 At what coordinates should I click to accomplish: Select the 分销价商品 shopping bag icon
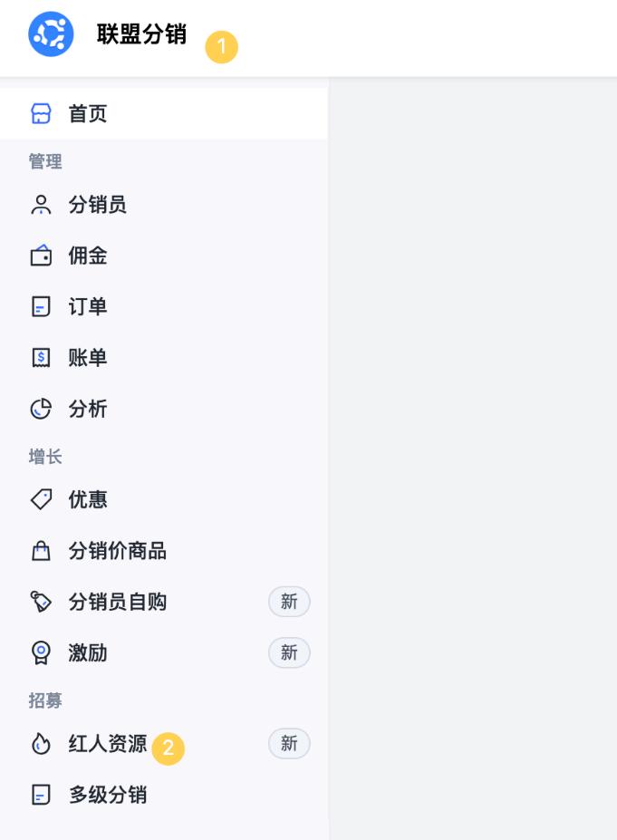coord(40,550)
